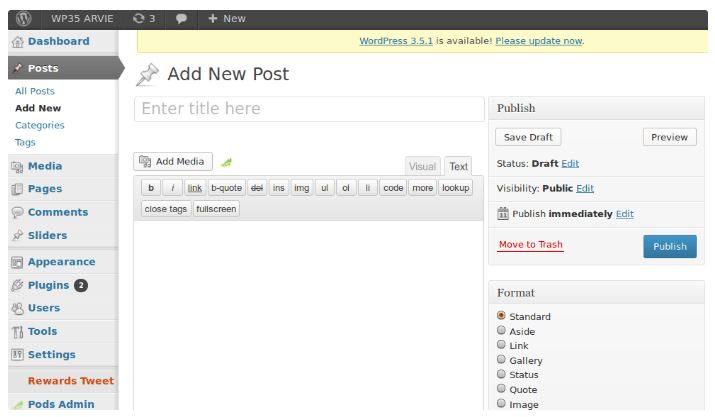Click the b-quote toolbar button
This screenshot has width=715, height=417.
(227, 188)
